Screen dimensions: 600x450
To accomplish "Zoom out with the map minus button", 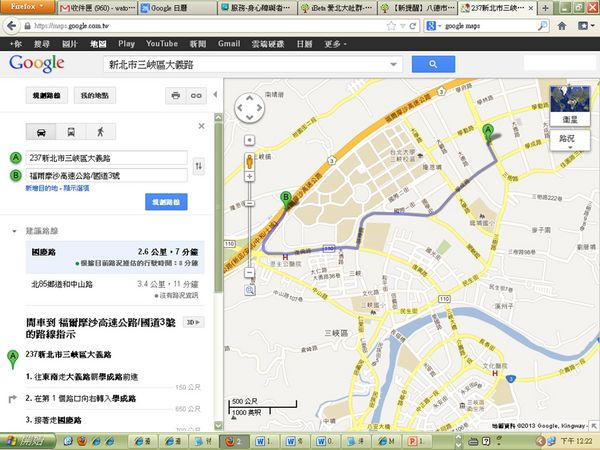I will point(248,273).
